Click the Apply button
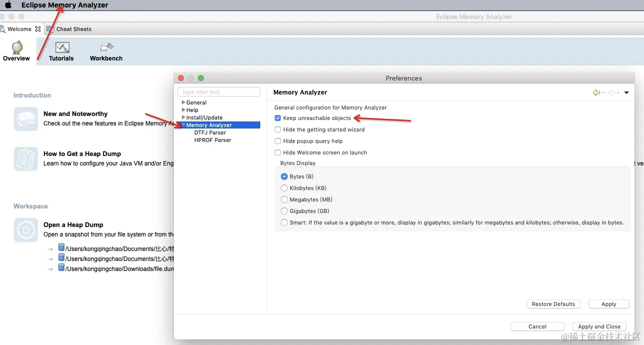Viewport: 644px width, 345px height. tap(609, 304)
